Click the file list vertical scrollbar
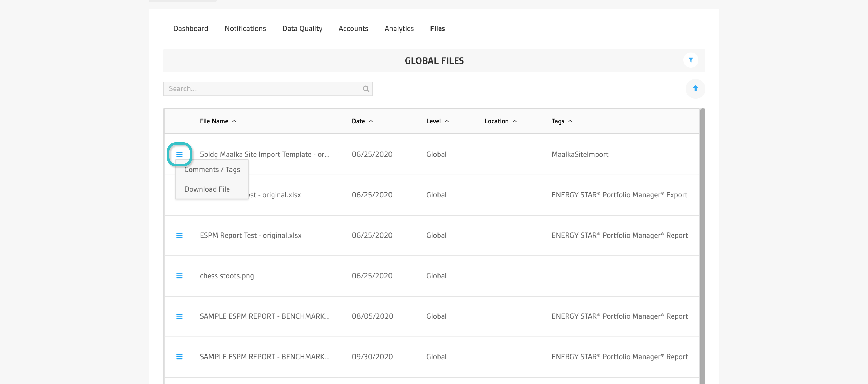 703,246
